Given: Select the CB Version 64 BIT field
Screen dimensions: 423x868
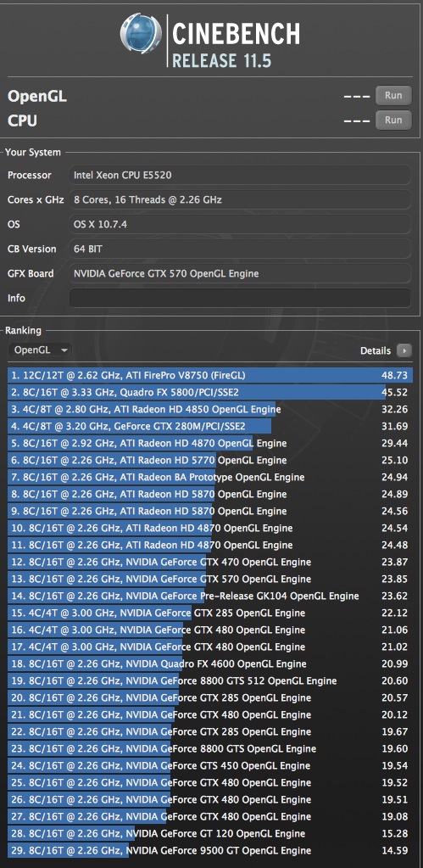Looking at the screenshot, I should pos(240,249).
